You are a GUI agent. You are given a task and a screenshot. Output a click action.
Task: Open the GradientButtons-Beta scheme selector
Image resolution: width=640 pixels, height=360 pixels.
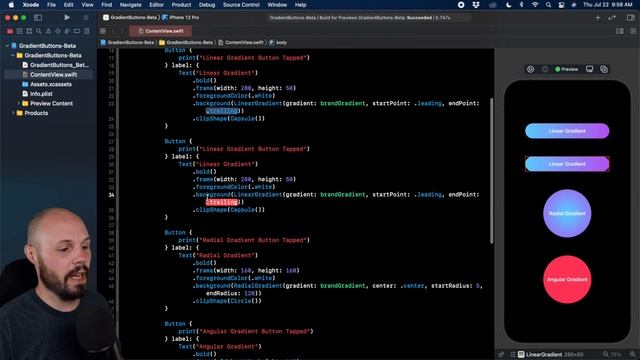coord(130,18)
